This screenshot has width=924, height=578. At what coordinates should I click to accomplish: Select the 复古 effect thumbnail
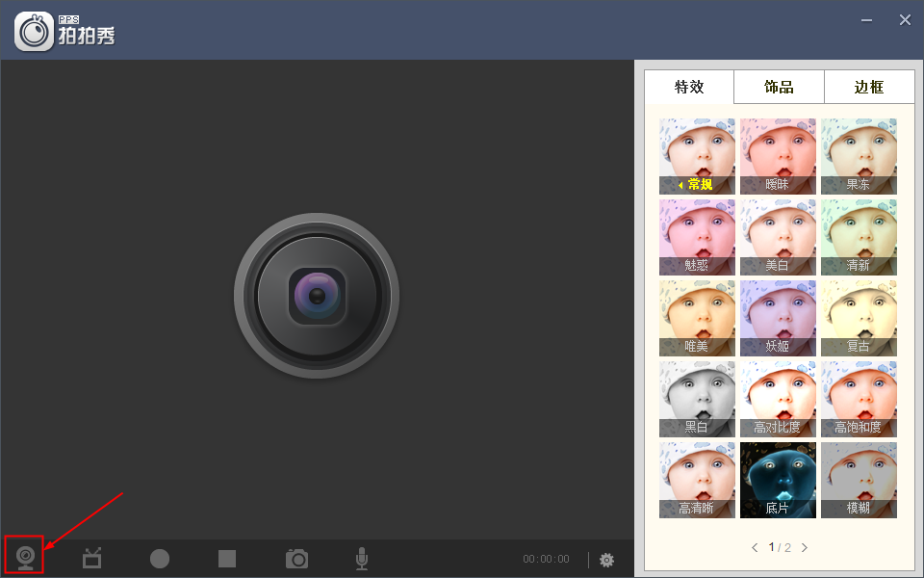pyautogui.click(x=859, y=318)
